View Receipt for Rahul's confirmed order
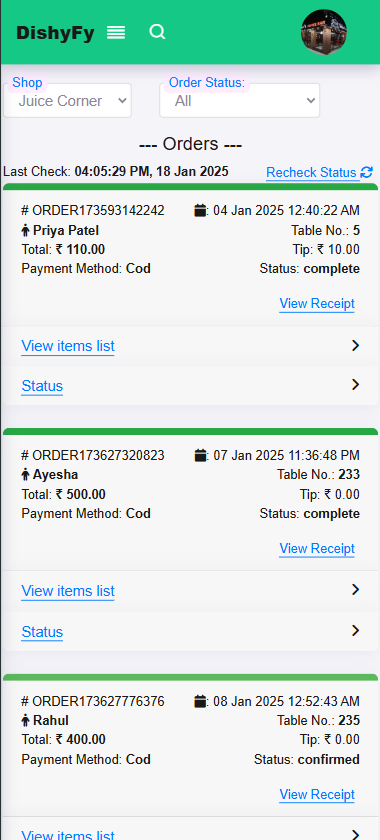This screenshot has width=380, height=840. pos(317,794)
